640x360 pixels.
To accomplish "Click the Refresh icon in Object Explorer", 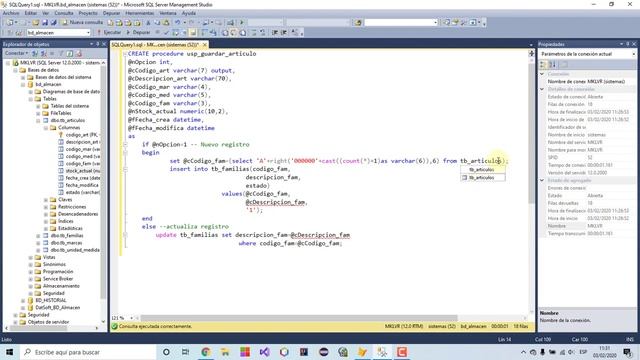I will click(70, 53).
